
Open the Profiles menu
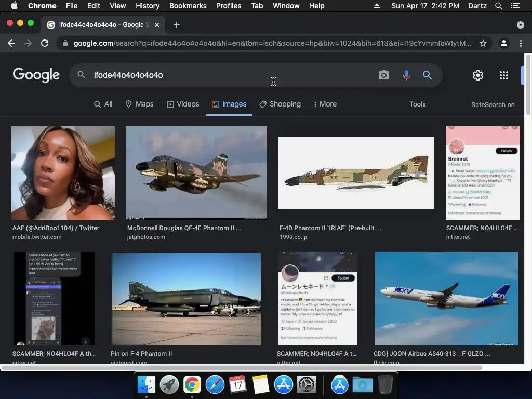tap(229, 6)
